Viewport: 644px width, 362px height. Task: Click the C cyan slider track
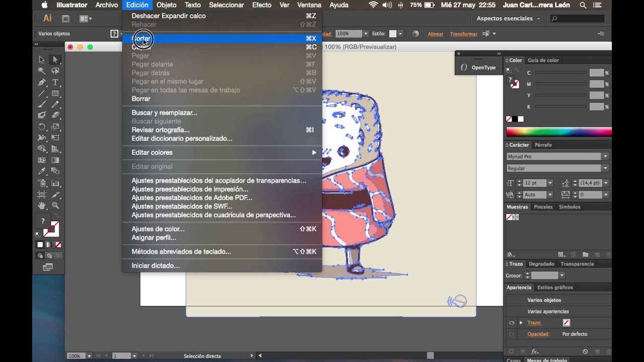[560, 73]
